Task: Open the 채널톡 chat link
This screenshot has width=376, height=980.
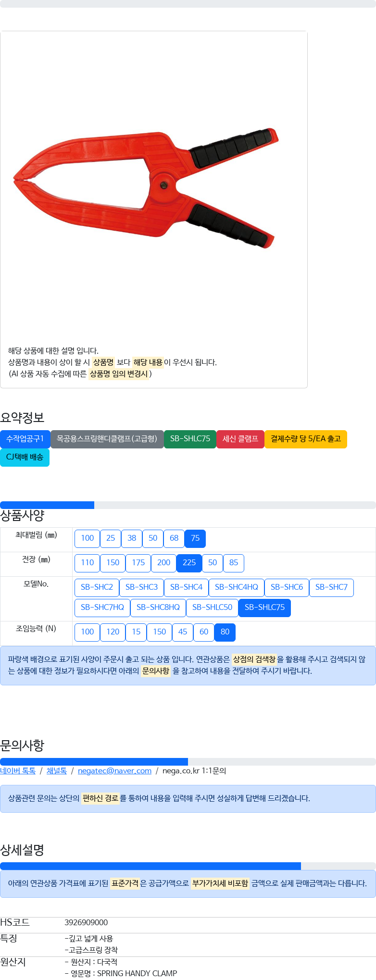Action: [57, 771]
